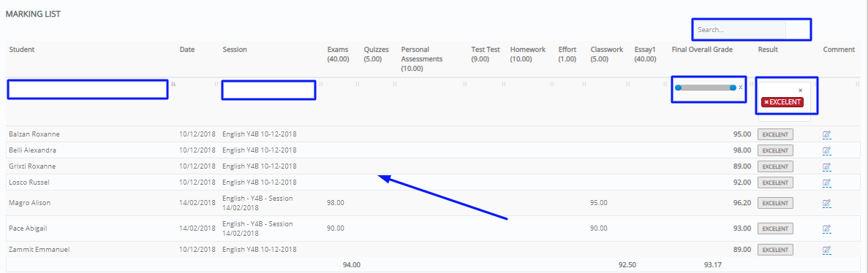Sort by Effort using its sort icon
This screenshot has width=868, height=273.
[584, 84]
